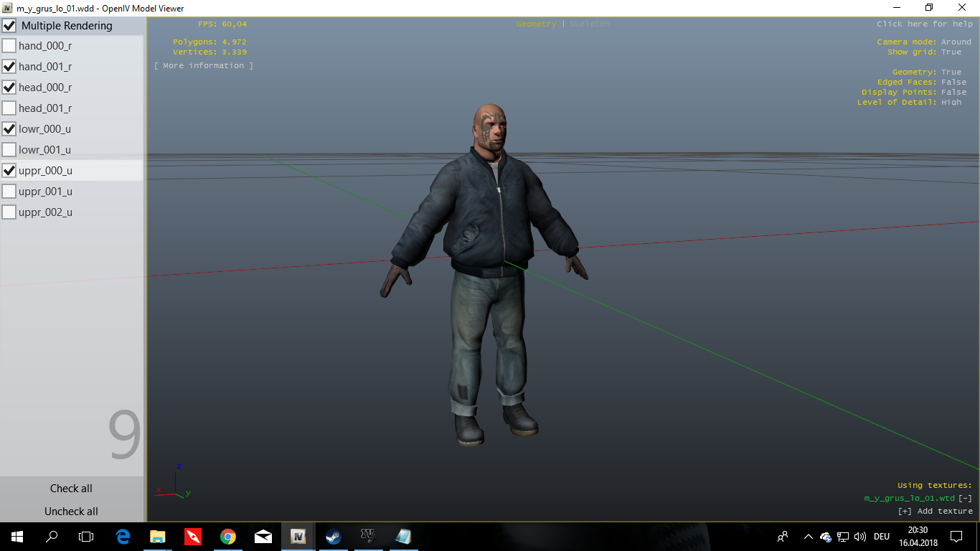The height and width of the screenshot is (551, 980).
Task: Remove the m_y_grus_lo_01.wtd texture via [-]
Action: pos(966,498)
